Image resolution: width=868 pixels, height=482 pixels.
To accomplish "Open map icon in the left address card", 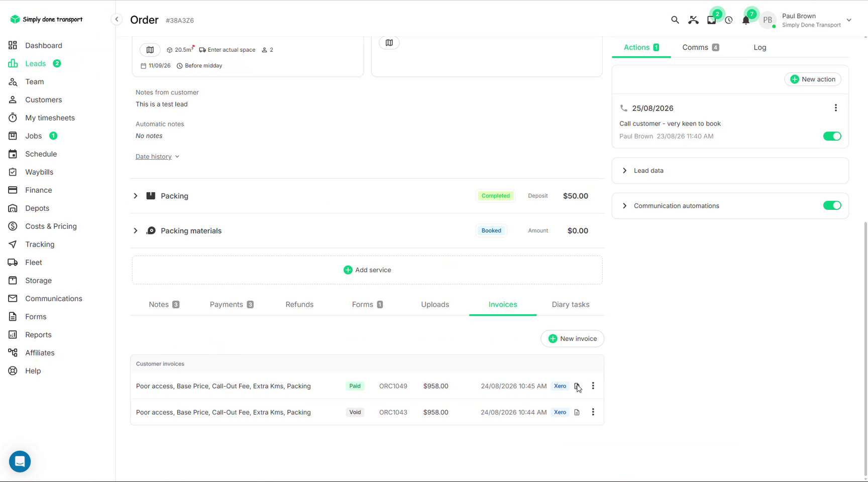I will 150,50.
